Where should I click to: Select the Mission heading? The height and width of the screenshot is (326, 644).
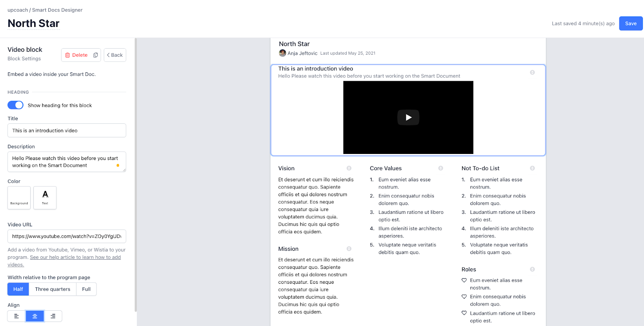tap(288, 249)
